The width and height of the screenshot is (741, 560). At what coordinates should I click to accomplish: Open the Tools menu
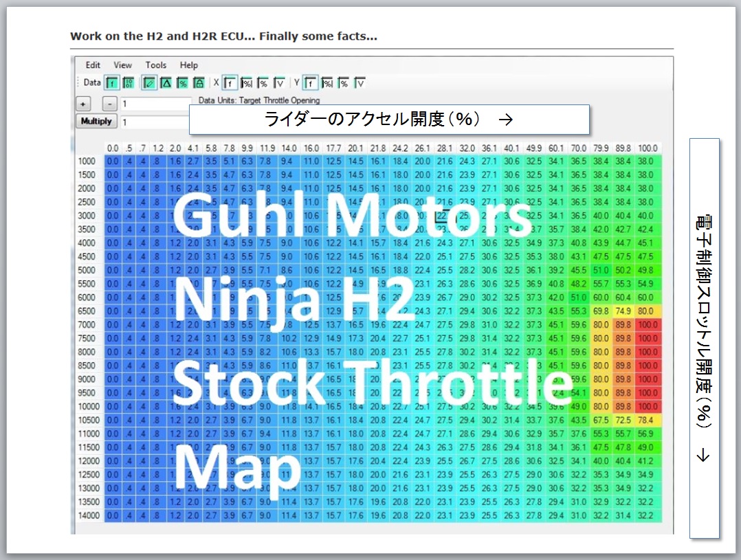pyautogui.click(x=155, y=65)
